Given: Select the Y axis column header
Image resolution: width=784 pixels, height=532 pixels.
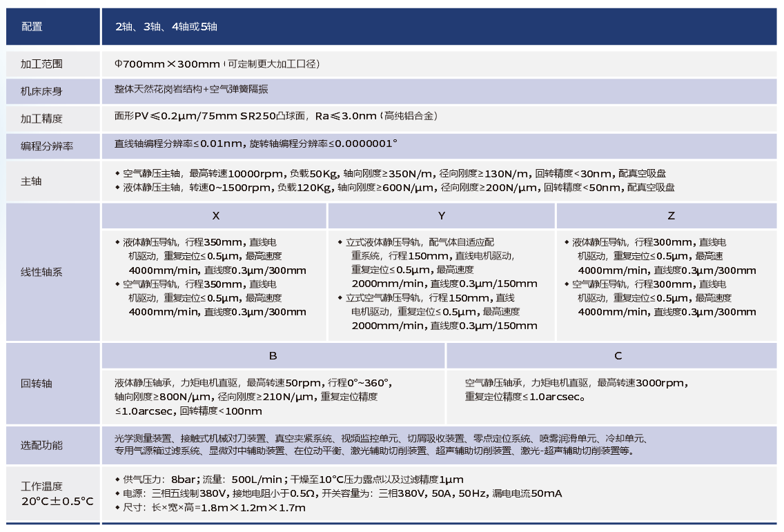Looking at the screenshot, I should click(x=440, y=216).
